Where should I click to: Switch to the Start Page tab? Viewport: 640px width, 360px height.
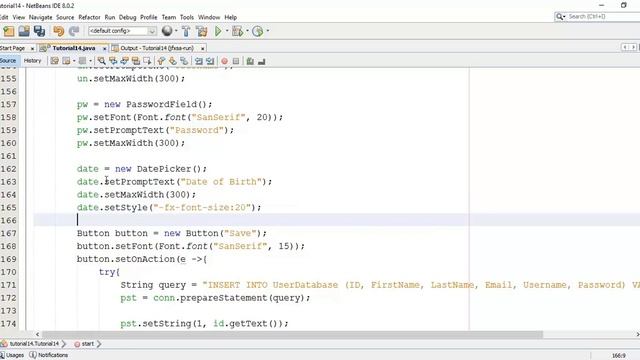12,48
